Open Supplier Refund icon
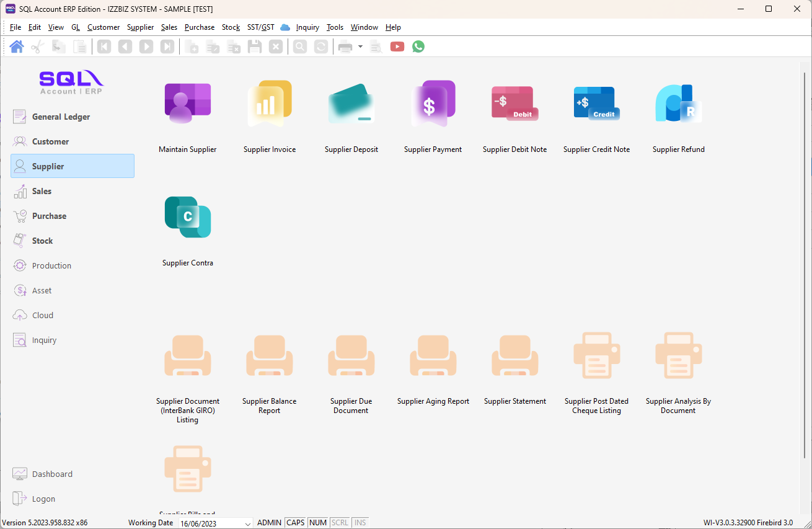812x529 pixels. click(x=679, y=103)
